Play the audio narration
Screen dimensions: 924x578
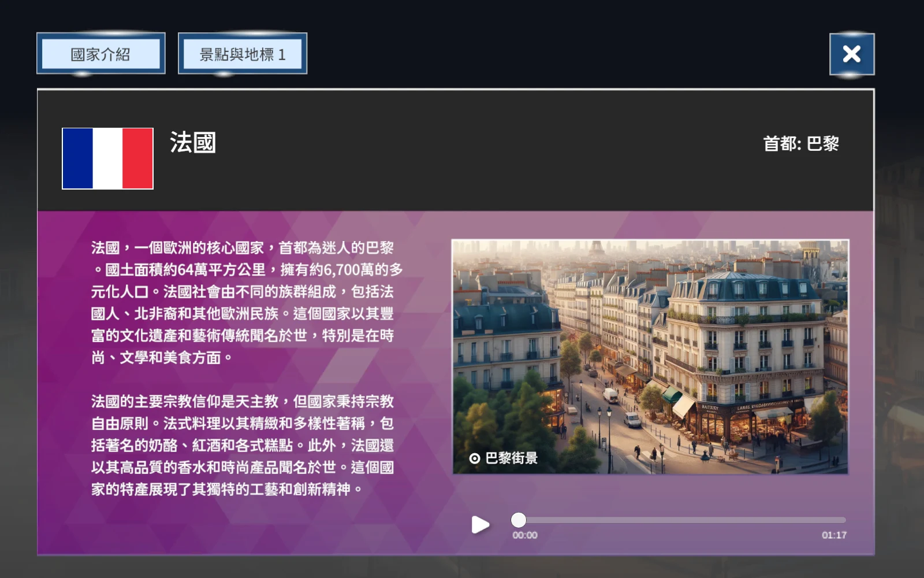480,525
